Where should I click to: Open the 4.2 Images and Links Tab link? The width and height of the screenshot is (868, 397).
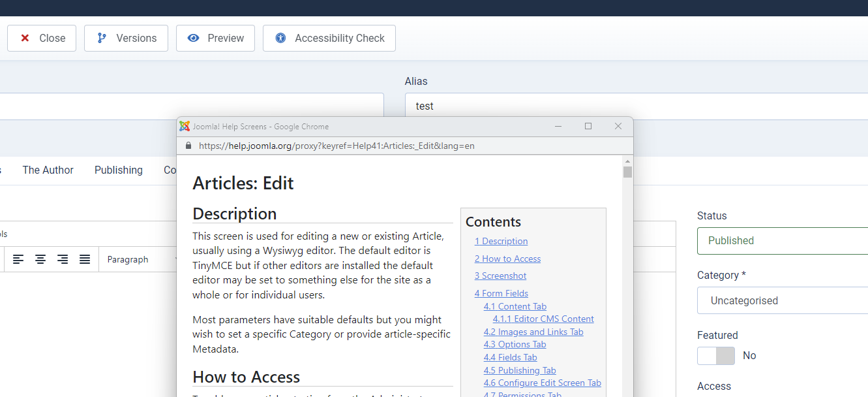[533, 332]
